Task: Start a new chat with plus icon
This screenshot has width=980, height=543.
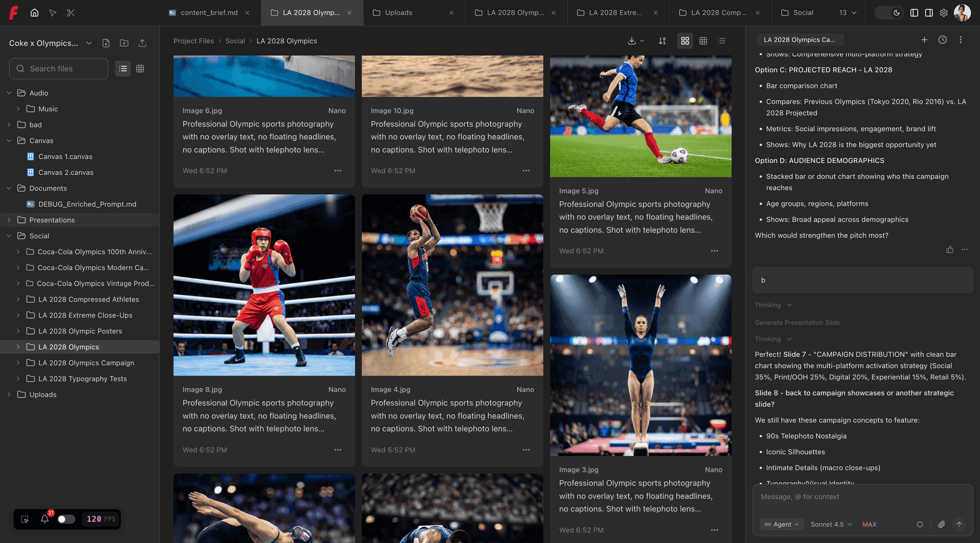Action: [x=924, y=40]
